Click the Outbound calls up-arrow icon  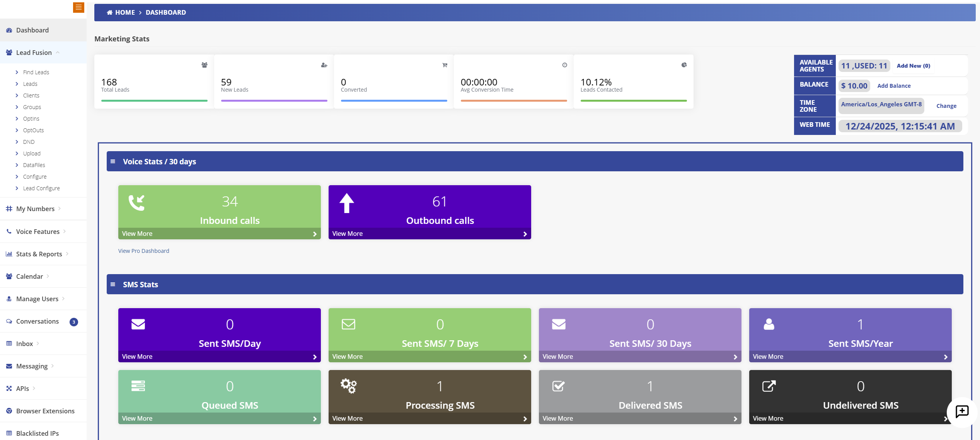click(x=346, y=203)
